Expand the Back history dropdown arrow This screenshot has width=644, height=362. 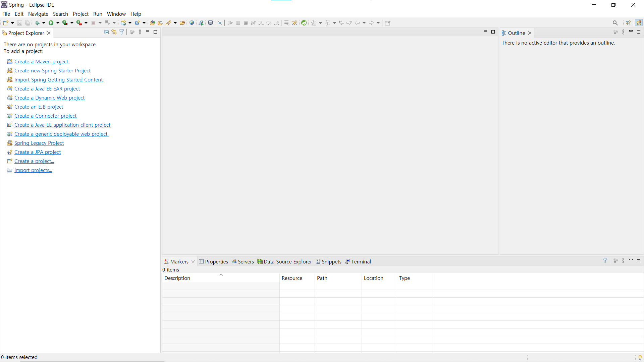[364, 23]
